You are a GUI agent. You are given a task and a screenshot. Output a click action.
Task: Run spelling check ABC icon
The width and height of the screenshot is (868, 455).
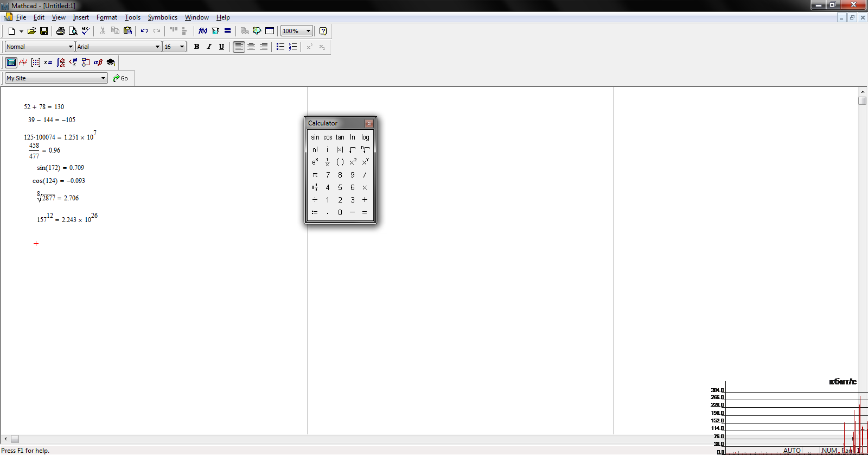pos(85,31)
